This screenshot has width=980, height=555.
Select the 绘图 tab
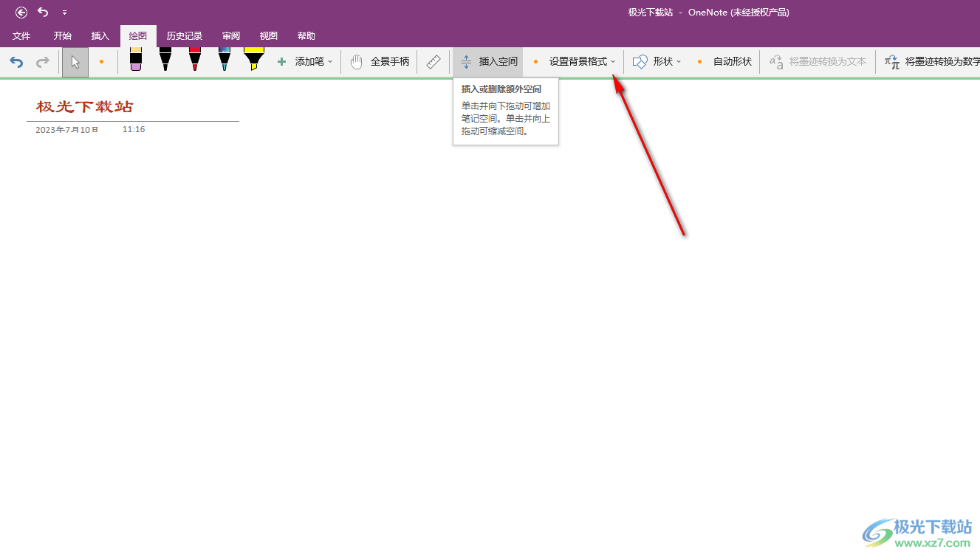[x=138, y=35]
